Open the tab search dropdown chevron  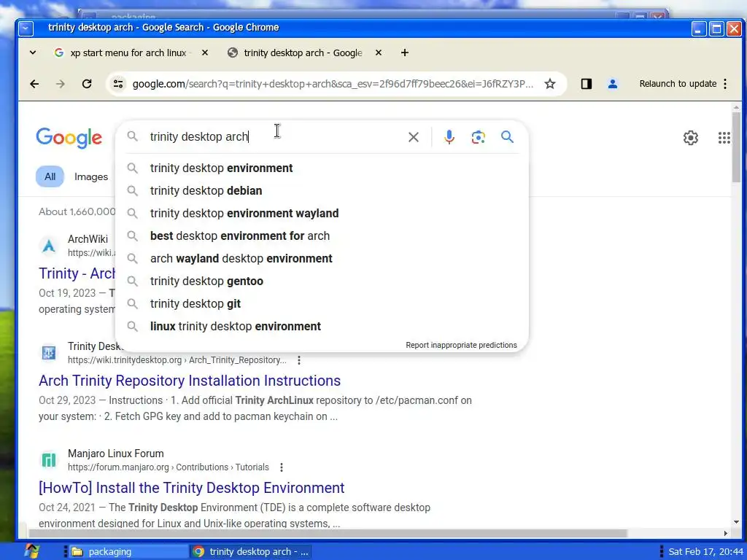click(33, 52)
